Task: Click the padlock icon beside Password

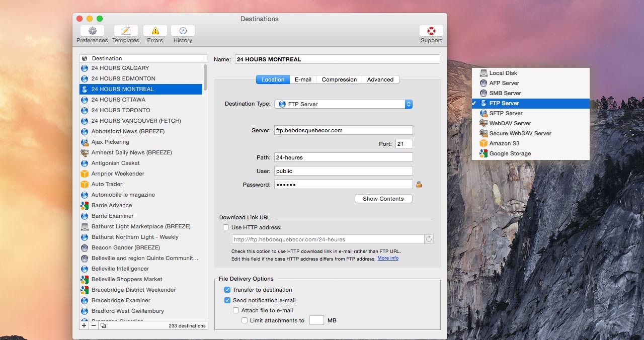Action: [x=419, y=185]
